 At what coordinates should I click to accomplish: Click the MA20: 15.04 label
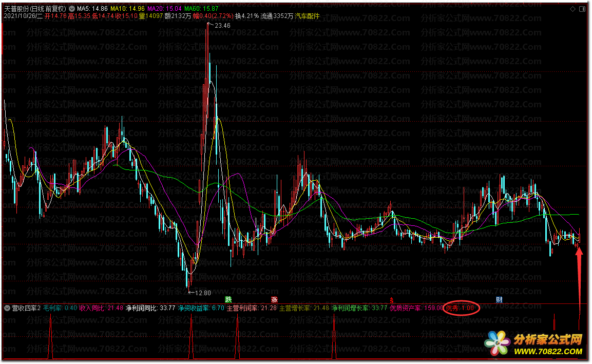[164, 9]
